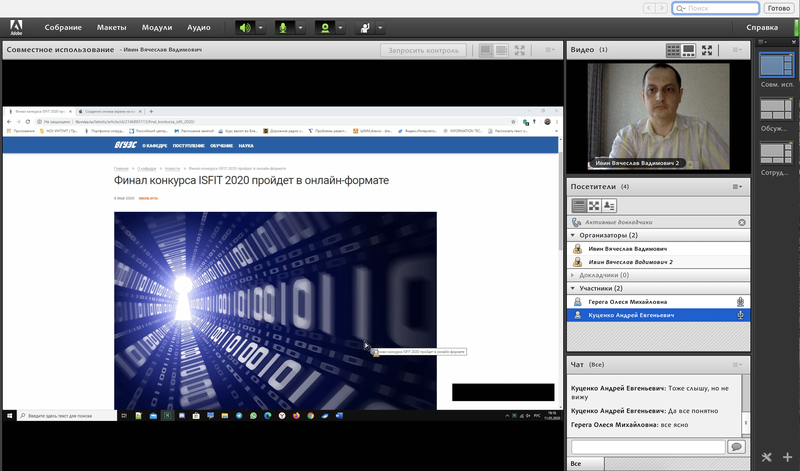
Task: Switch video pod to grid view
Action: (674, 49)
